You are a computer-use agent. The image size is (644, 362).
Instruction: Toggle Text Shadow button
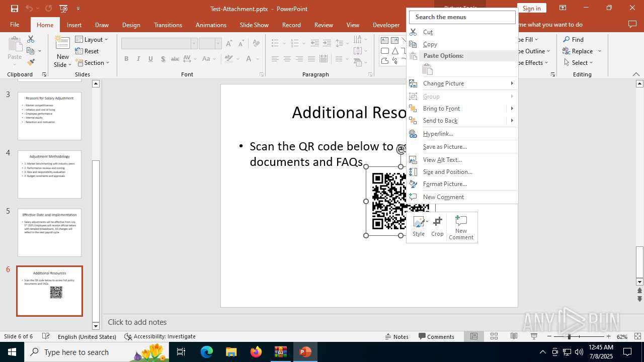pyautogui.click(x=163, y=59)
